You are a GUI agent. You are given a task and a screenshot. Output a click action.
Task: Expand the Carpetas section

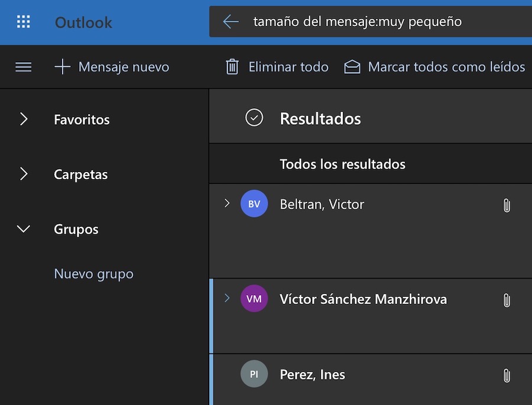tap(24, 174)
